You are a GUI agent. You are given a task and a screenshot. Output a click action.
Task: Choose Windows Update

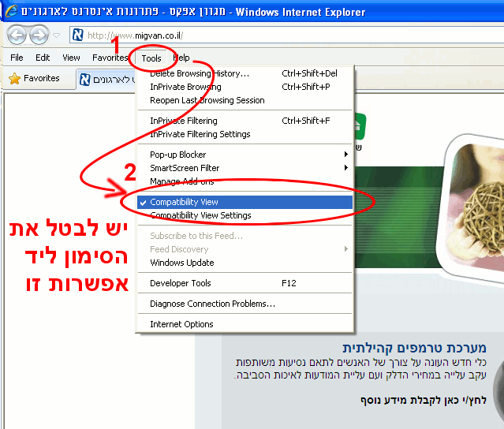245,263
